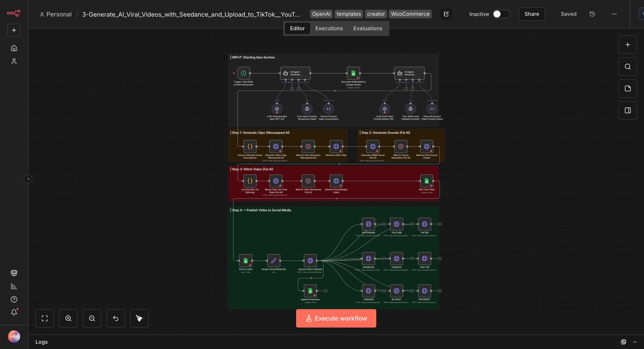
Task: Open the Upload Video to Blotato node
Action: (310, 261)
